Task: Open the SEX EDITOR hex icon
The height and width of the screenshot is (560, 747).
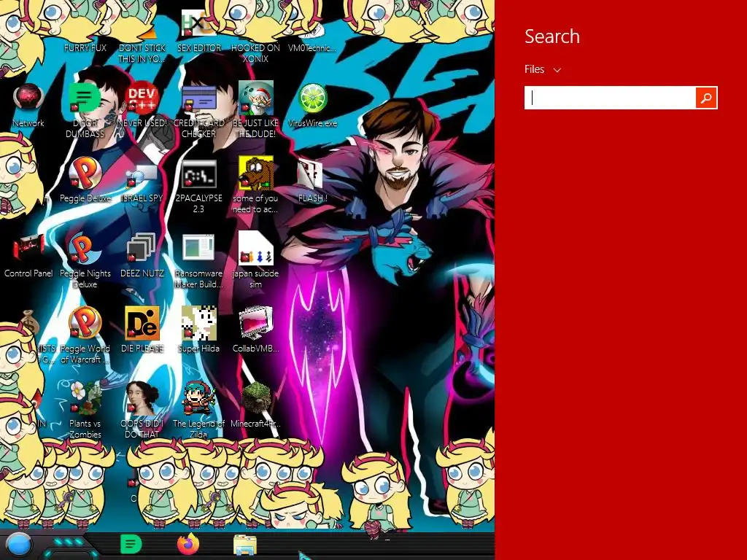Action: click(198, 23)
